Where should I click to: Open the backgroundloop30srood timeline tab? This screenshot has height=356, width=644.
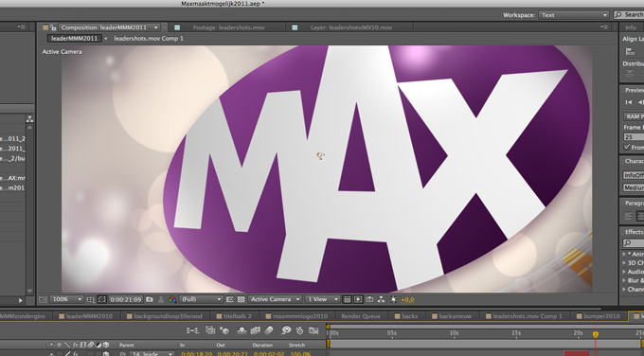(x=168, y=316)
